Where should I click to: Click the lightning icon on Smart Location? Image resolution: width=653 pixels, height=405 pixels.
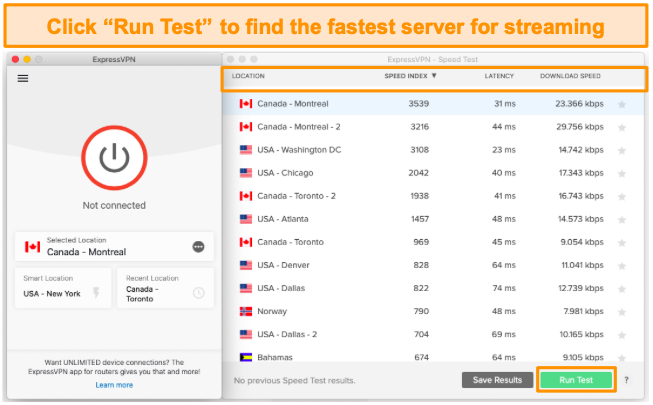click(x=96, y=293)
